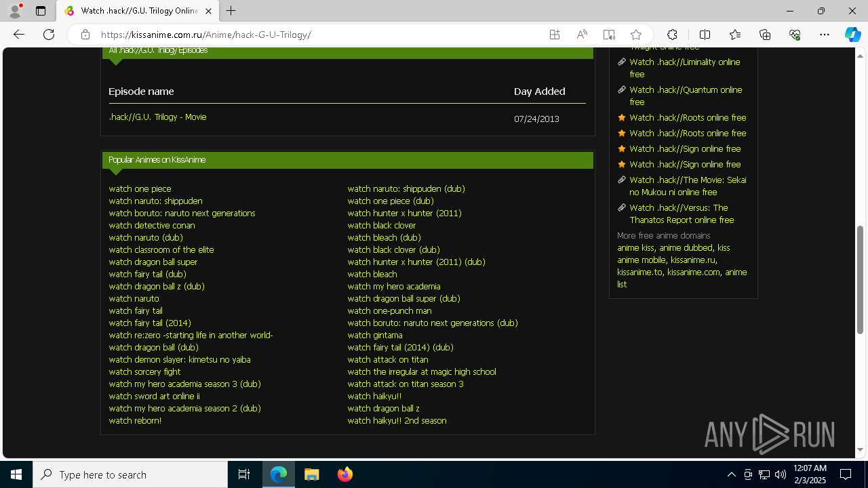Open the apps grid icon in address bar
Image resolution: width=868 pixels, height=488 pixels.
coord(555,35)
